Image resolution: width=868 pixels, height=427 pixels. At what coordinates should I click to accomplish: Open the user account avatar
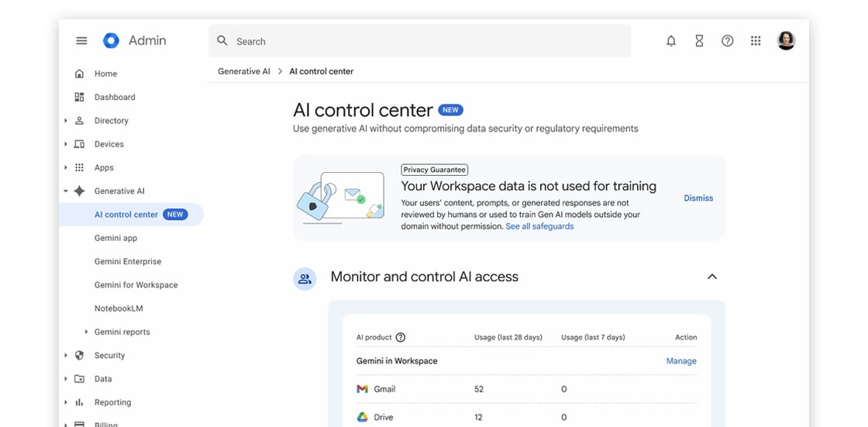786,40
